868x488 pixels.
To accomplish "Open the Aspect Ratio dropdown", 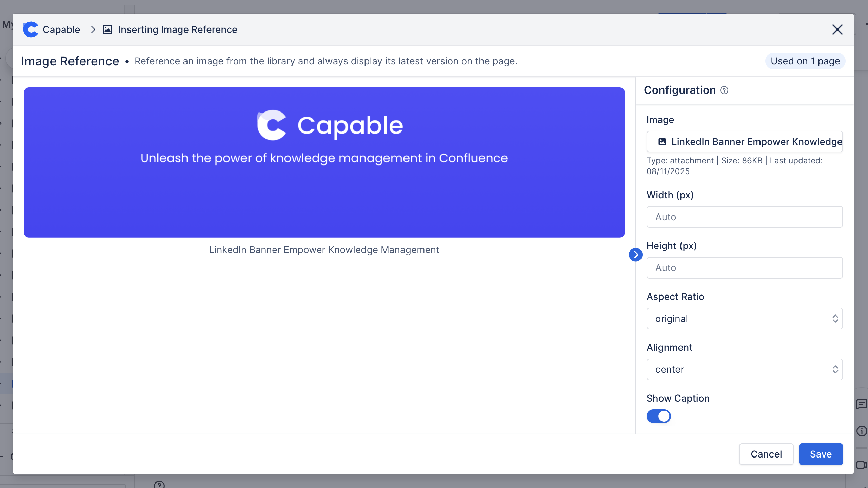I will pos(744,319).
